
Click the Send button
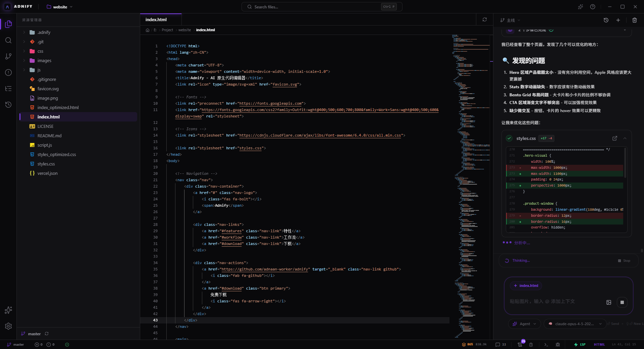pyautogui.click(x=612, y=324)
